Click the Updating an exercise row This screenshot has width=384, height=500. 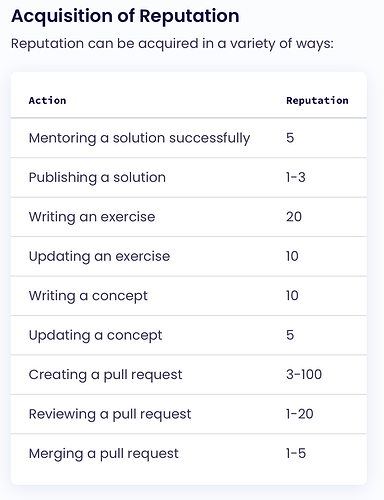click(189, 256)
